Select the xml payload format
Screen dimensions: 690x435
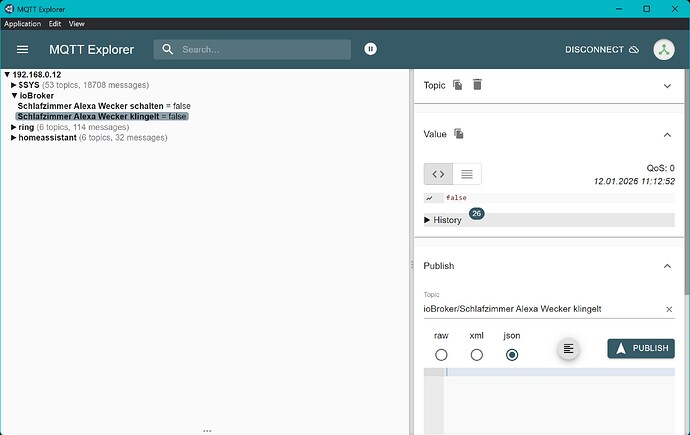coord(477,355)
